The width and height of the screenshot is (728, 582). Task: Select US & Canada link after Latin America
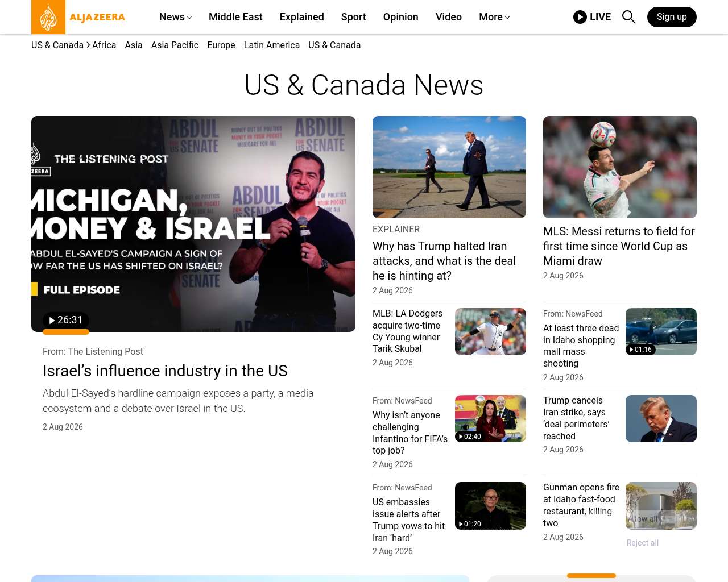tap(334, 45)
